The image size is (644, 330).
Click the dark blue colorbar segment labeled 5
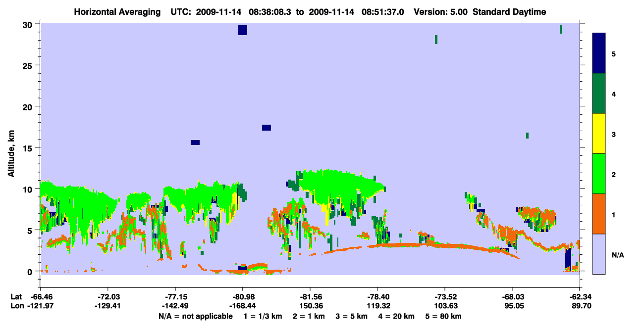pyautogui.click(x=599, y=53)
